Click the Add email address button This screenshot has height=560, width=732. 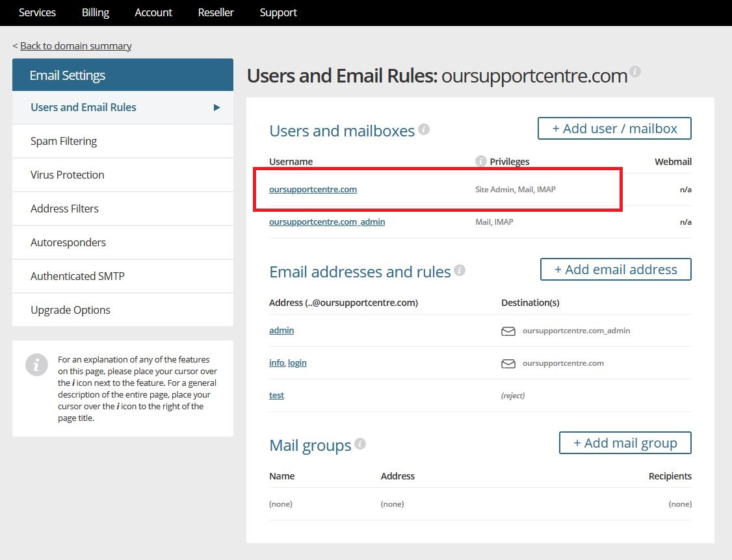(x=615, y=269)
